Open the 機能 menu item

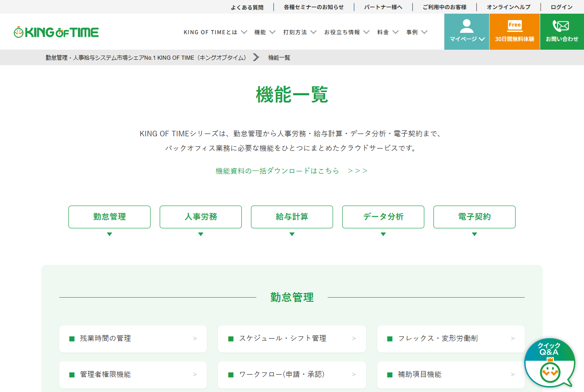(x=260, y=32)
